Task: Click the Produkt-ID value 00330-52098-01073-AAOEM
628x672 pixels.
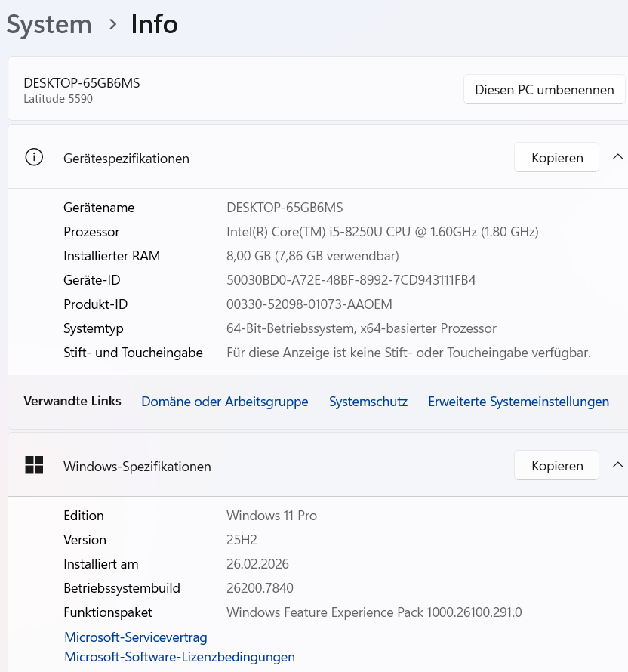Action: (309, 304)
